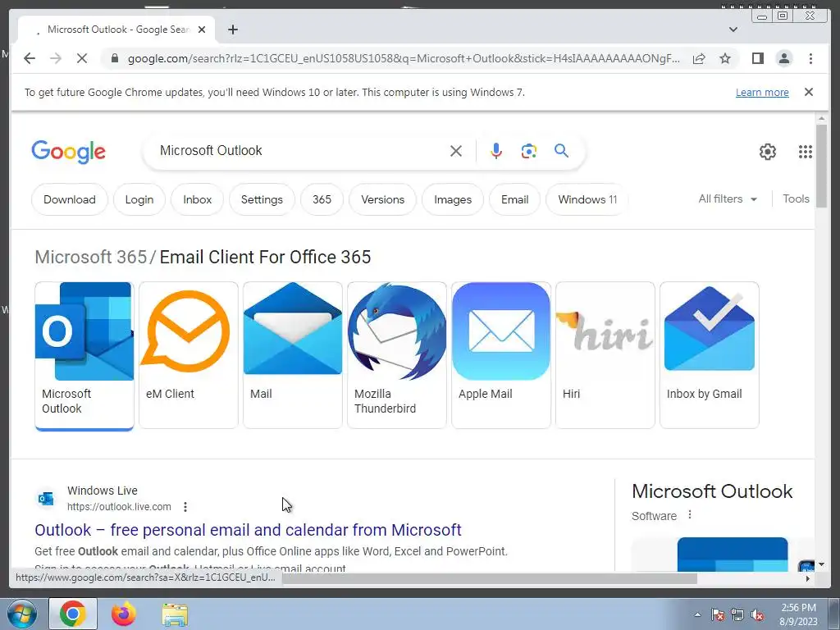Viewport: 840px width, 630px height.
Task: Search by image with Google Lens
Action: (x=529, y=151)
